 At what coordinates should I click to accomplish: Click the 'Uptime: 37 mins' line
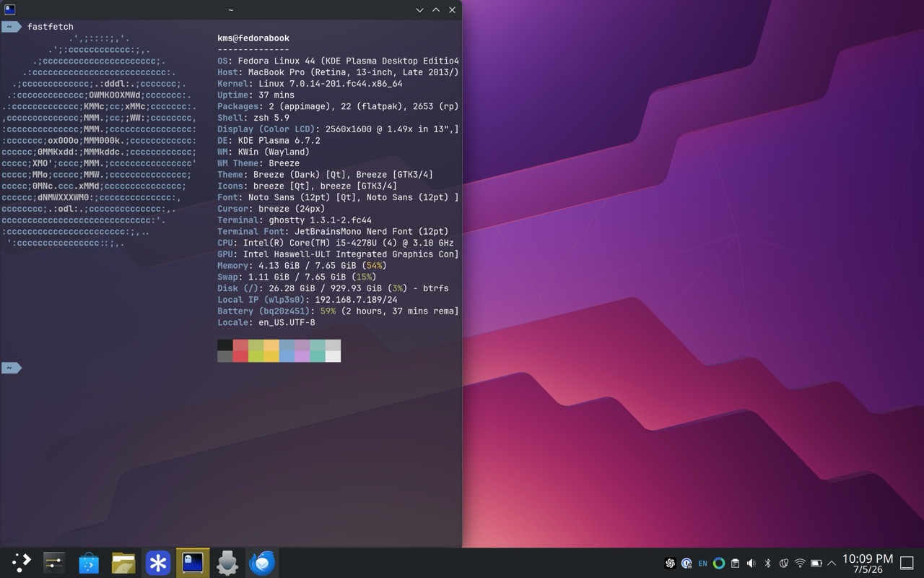click(x=256, y=95)
